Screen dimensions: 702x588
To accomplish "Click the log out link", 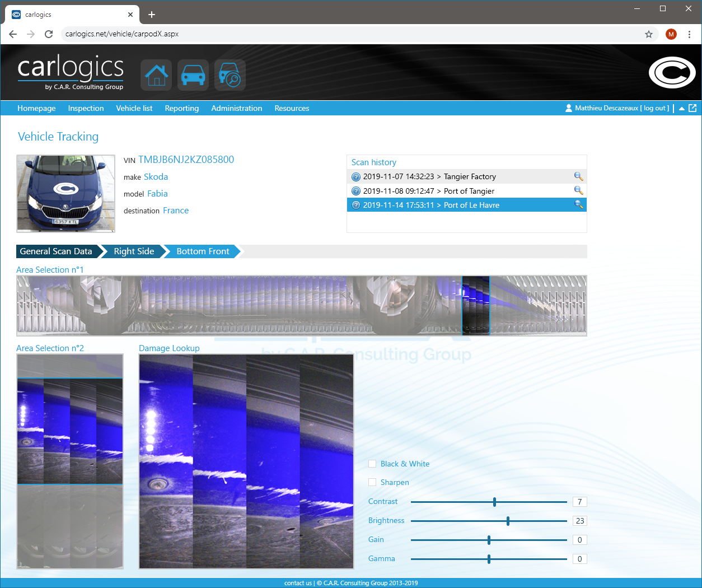I will 654,108.
